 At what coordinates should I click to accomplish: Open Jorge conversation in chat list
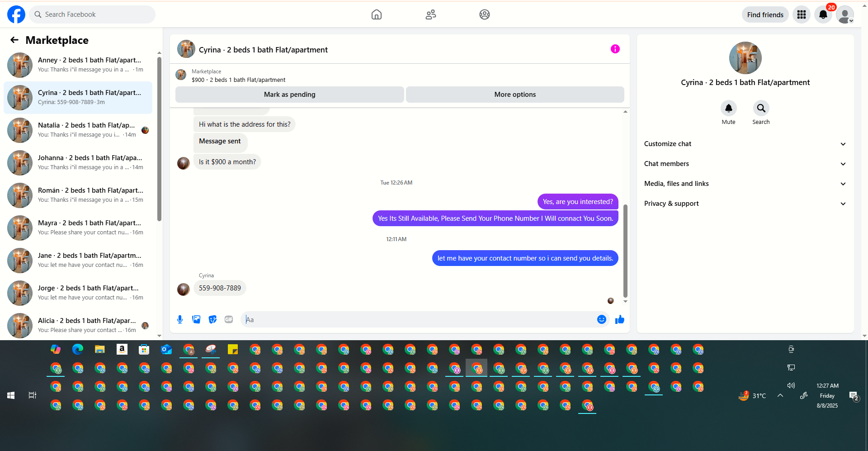[78, 293]
